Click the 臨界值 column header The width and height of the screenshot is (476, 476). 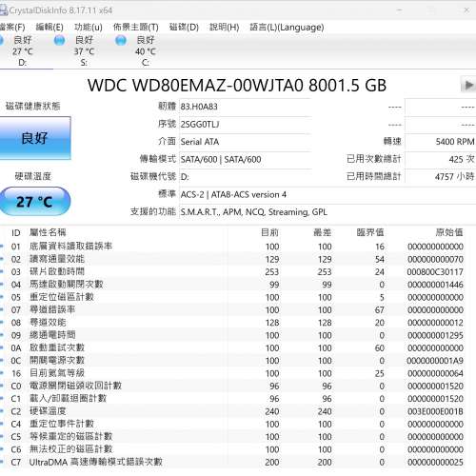coord(370,232)
